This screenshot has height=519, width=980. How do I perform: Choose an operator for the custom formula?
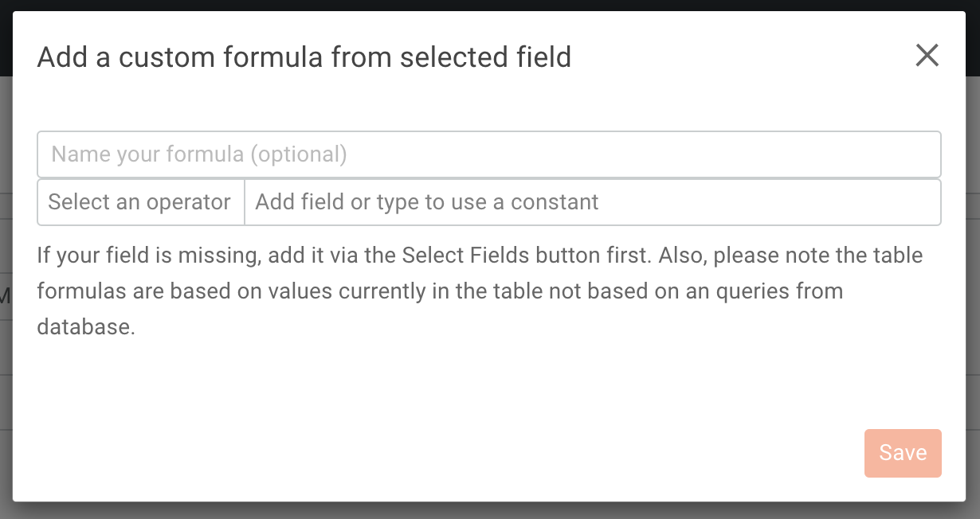(140, 202)
